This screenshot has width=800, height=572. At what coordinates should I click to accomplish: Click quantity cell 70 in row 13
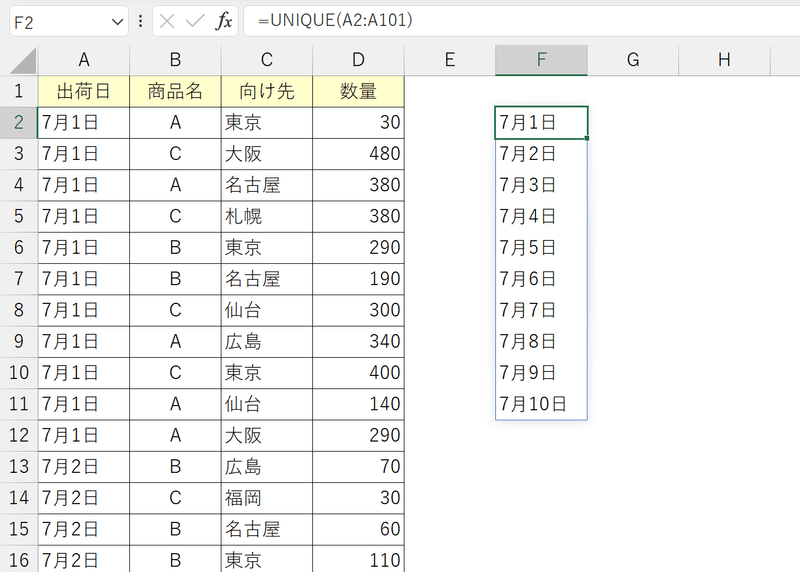point(358,466)
